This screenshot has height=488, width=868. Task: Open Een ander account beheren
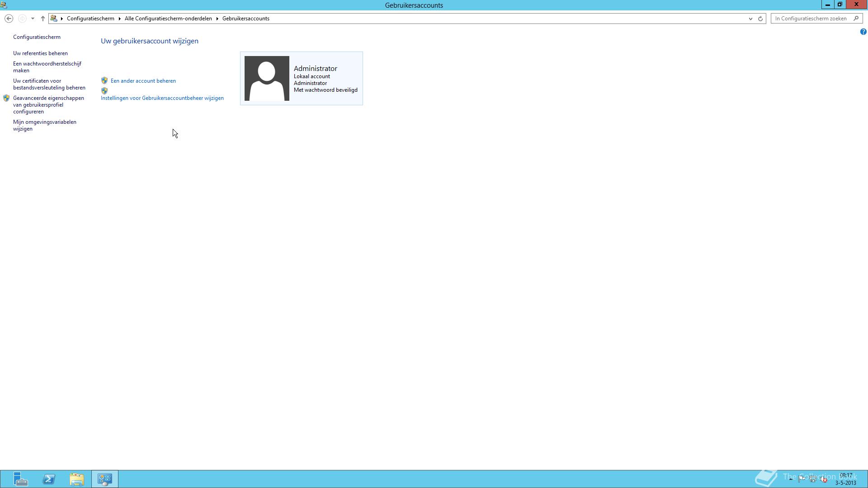(143, 81)
